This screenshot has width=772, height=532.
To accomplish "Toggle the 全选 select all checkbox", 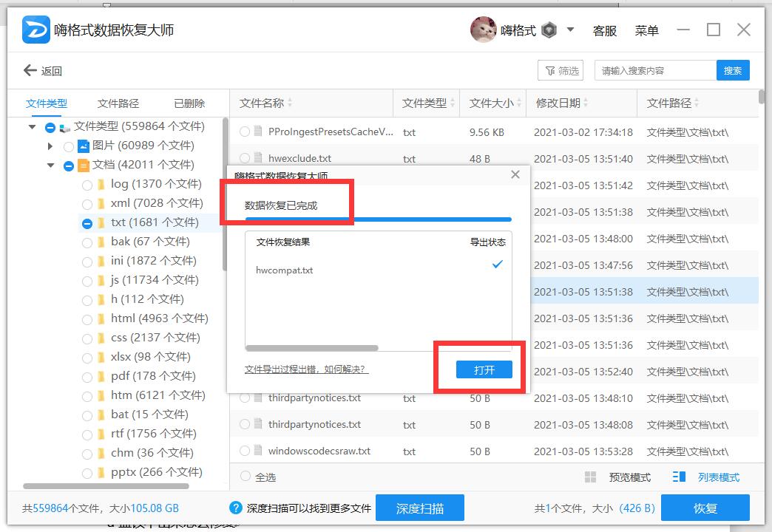I will 245,476.
